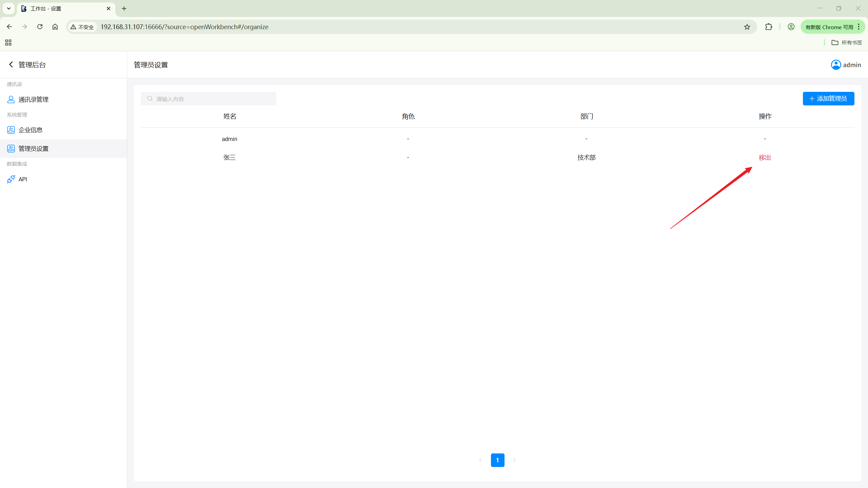This screenshot has width=868, height=488.
Task: Click the browser home icon
Action: click(55, 27)
